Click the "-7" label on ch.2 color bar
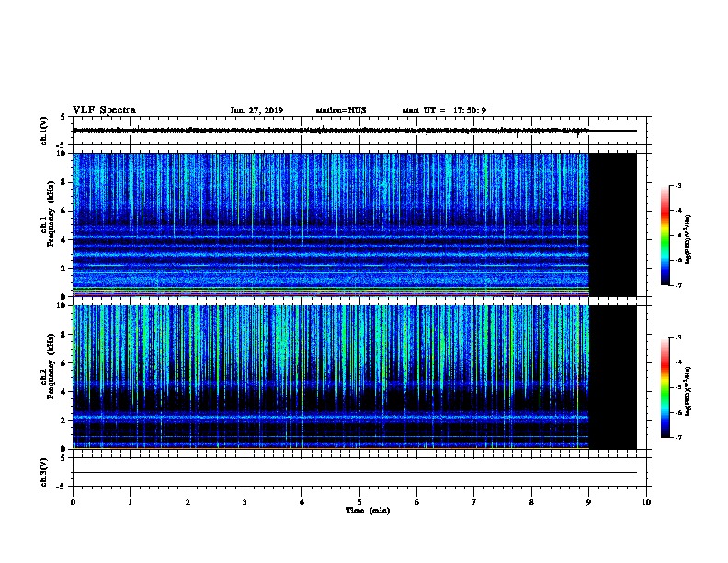728x563 pixels. 677,438
